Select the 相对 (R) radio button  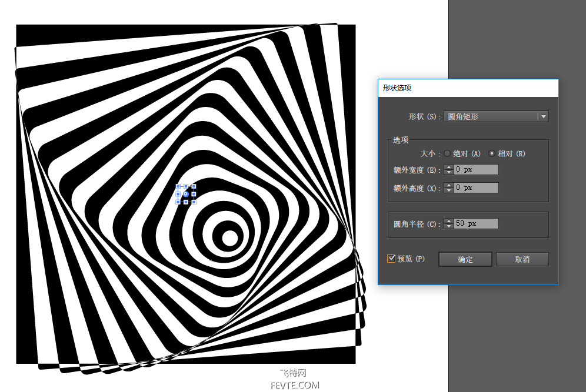pyautogui.click(x=492, y=153)
